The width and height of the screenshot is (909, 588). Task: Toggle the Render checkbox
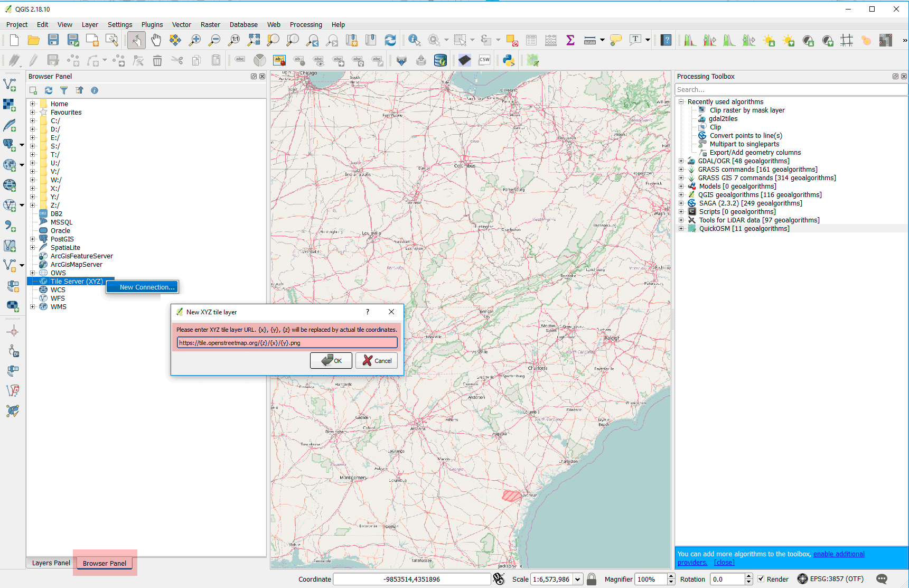[x=761, y=579]
